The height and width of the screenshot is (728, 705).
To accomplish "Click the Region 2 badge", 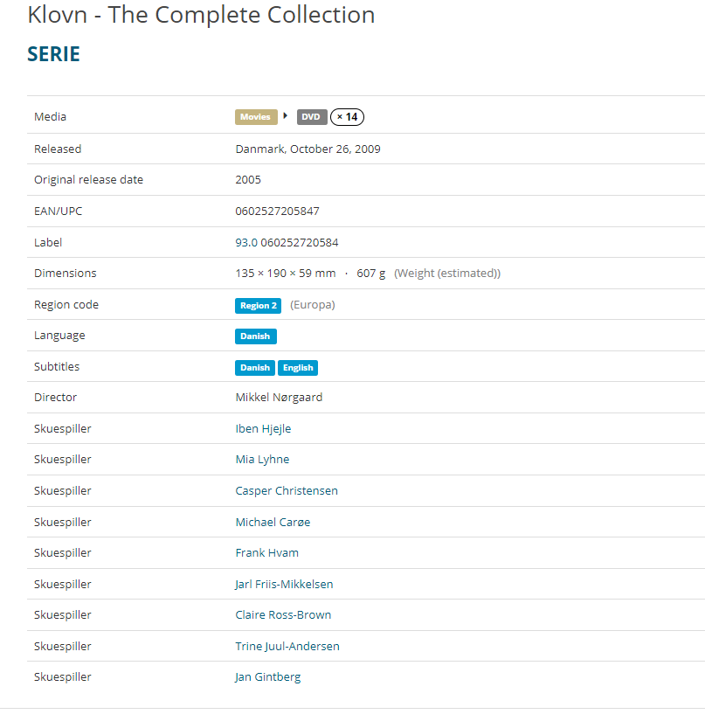I will point(258,306).
